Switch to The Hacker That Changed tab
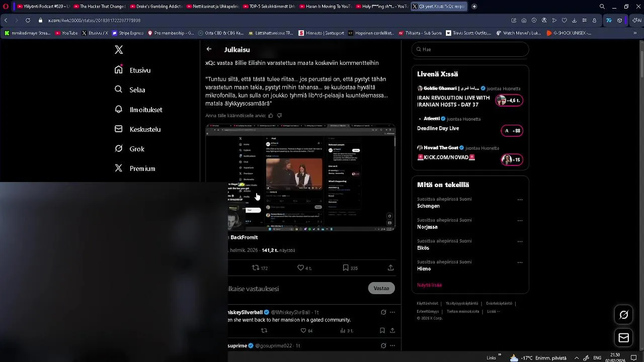Image resolution: width=644 pixels, height=362 pixels. click(99, 7)
